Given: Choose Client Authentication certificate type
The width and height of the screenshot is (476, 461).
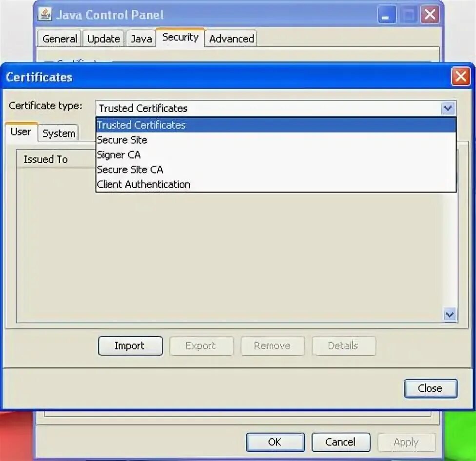Looking at the screenshot, I should coord(276,184).
